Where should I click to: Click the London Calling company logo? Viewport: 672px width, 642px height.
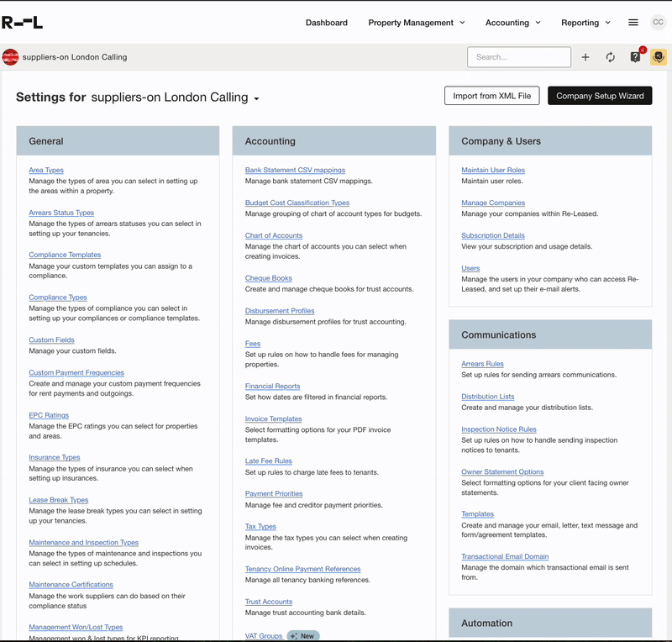pyautogui.click(x=11, y=57)
